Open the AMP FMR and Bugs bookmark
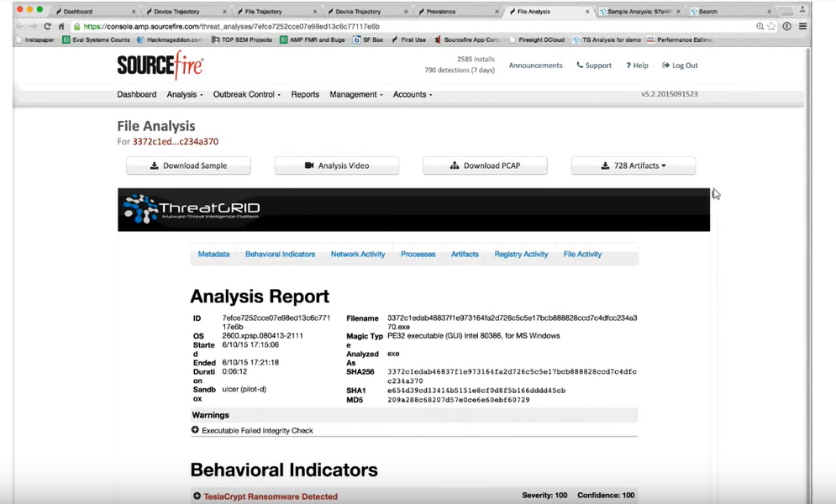The image size is (836, 504). coord(312,40)
